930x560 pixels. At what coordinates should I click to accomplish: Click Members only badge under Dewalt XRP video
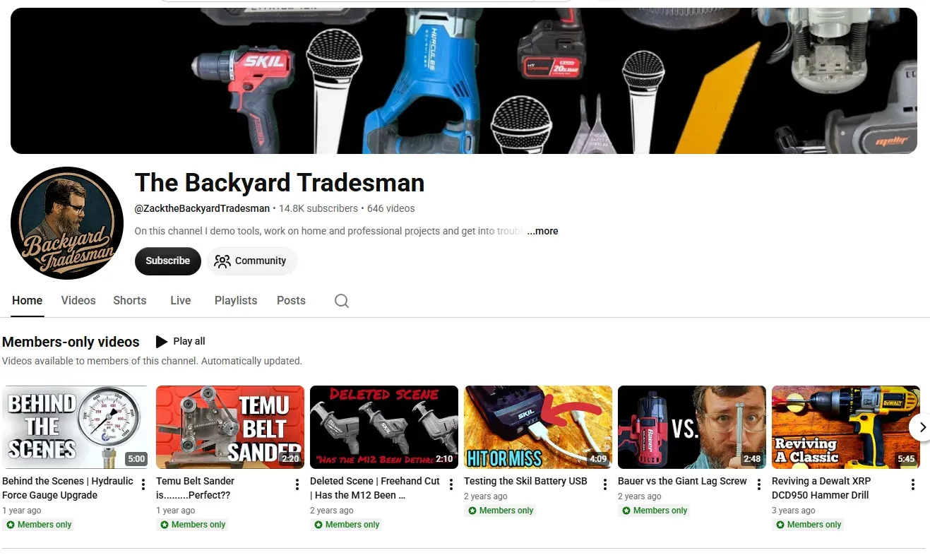pyautogui.click(x=809, y=525)
